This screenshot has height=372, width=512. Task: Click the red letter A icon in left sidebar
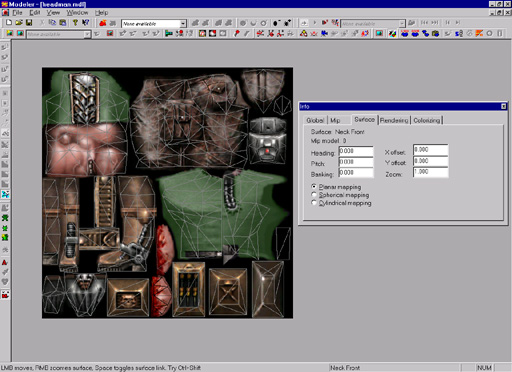coord(5,262)
